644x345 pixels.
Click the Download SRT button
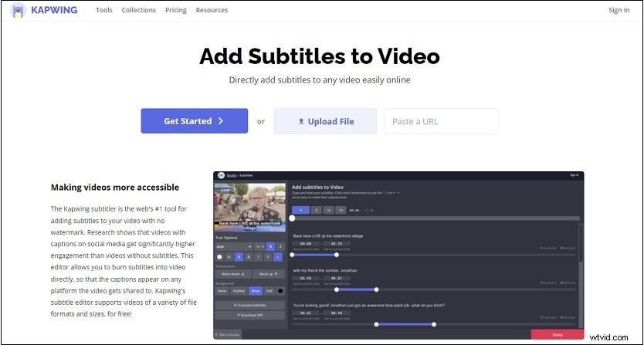pos(249,316)
